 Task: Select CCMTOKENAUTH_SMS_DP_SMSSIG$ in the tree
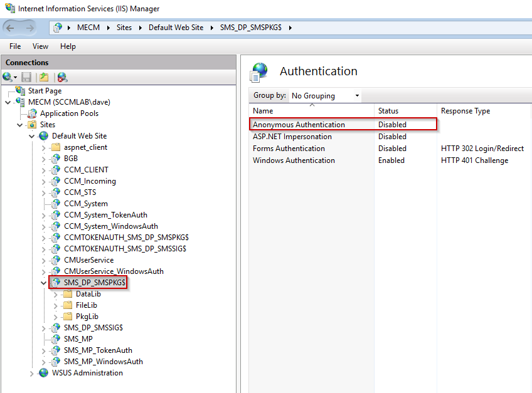point(125,249)
